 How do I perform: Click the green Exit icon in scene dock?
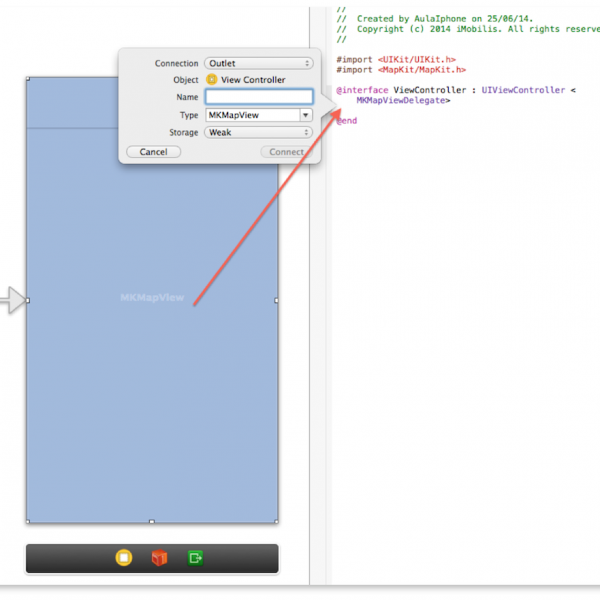tap(195, 558)
